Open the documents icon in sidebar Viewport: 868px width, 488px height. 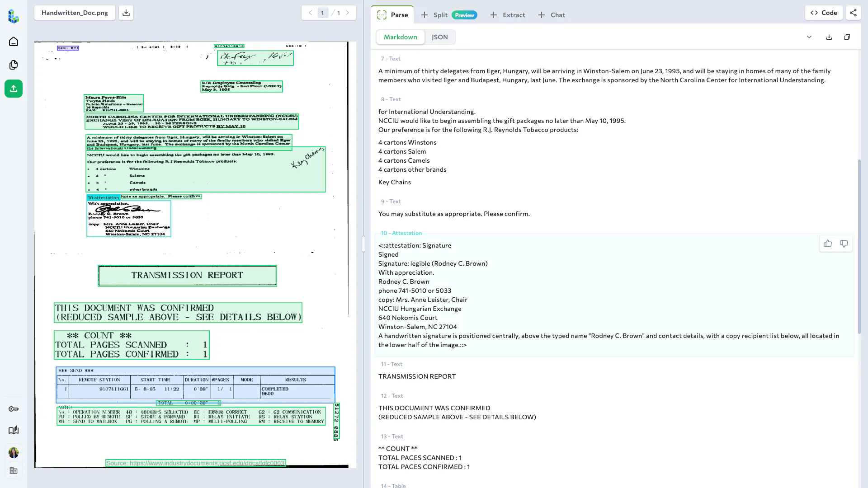pyautogui.click(x=14, y=65)
